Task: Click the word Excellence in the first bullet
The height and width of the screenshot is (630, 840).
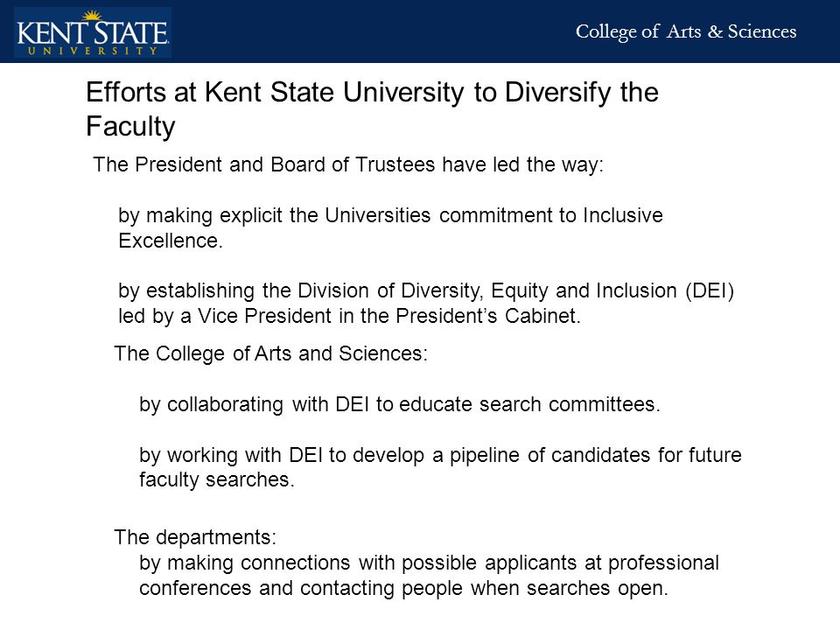Action: tap(170, 241)
